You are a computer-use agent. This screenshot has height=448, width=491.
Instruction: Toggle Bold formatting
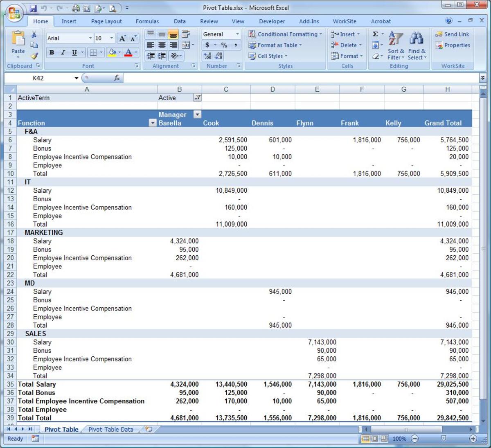tap(51, 52)
